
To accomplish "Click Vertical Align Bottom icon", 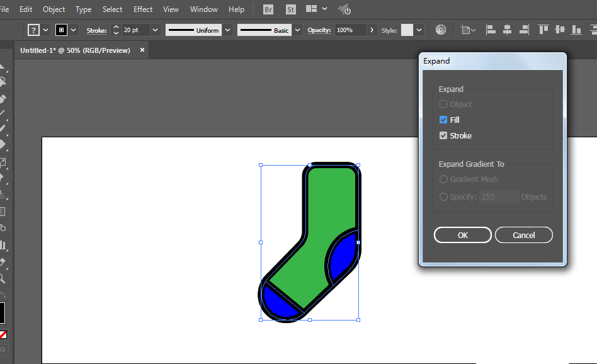I will (576, 30).
